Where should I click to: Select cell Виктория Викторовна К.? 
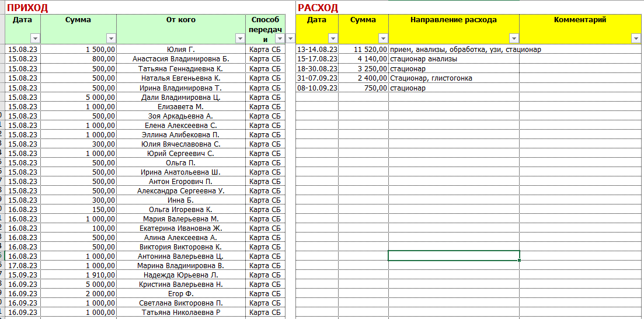coord(181,247)
